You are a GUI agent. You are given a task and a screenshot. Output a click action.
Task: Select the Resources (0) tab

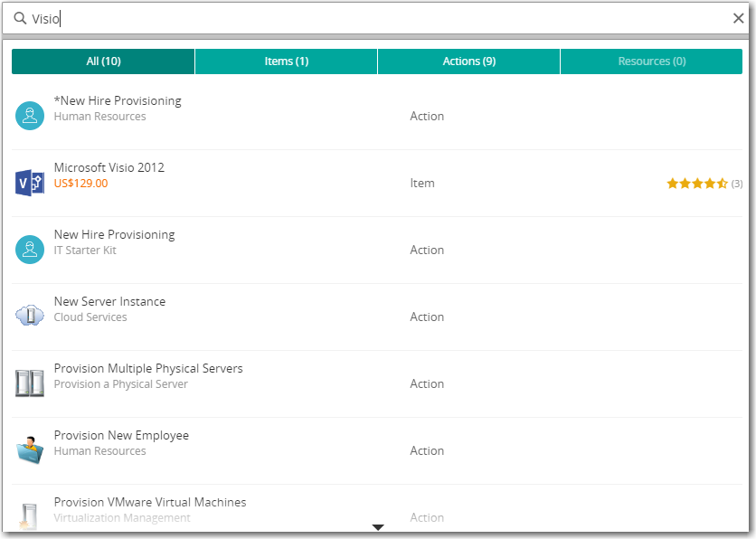(x=651, y=61)
